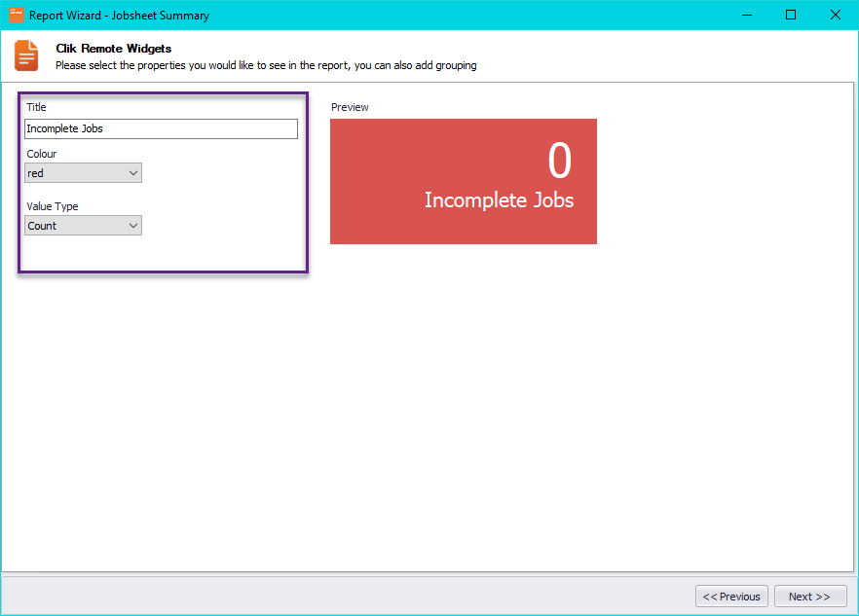Click the Incomplete Jobs label inside the preview

[x=499, y=200]
